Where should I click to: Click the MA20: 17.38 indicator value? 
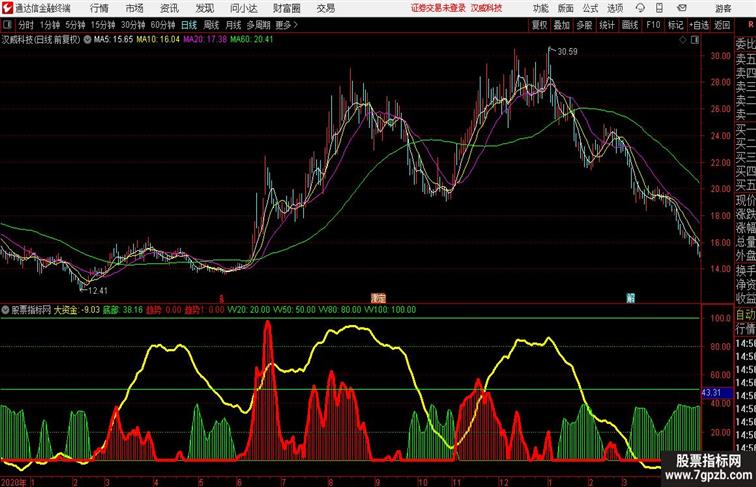pos(205,40)
